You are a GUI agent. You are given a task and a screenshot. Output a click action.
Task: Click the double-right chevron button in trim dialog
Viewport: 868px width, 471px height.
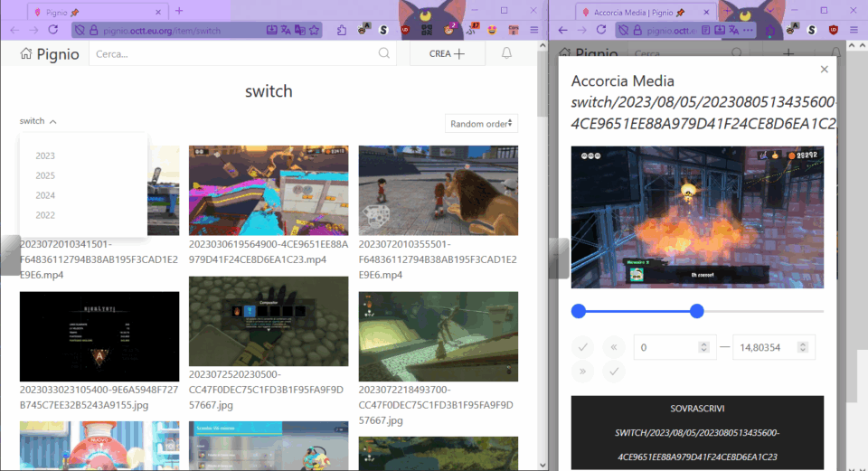click(583, 371)
